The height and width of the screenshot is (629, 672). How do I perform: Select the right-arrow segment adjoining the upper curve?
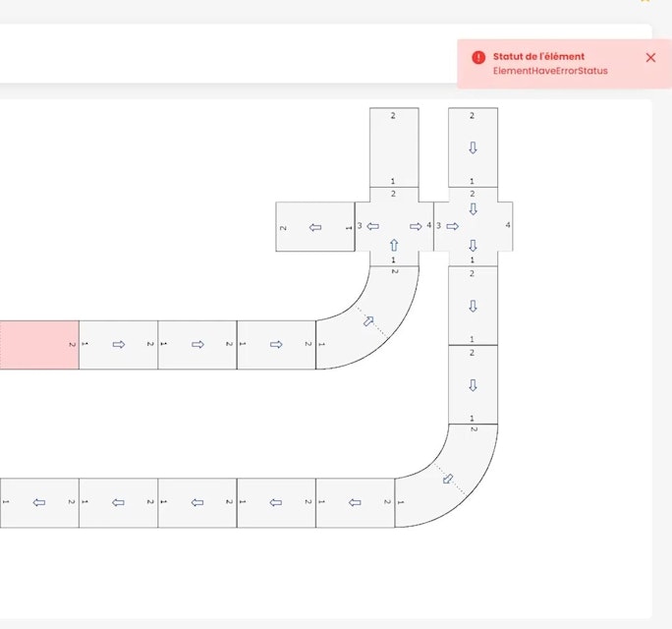point(276,344)
